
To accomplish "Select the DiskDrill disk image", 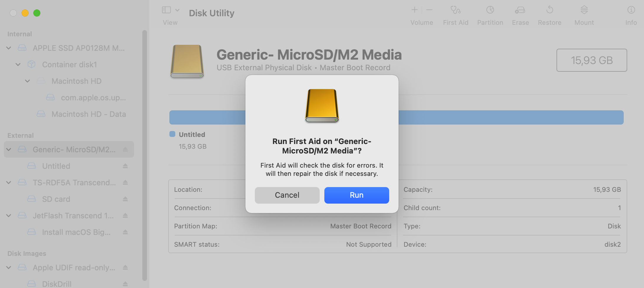I will pos(57,284).
